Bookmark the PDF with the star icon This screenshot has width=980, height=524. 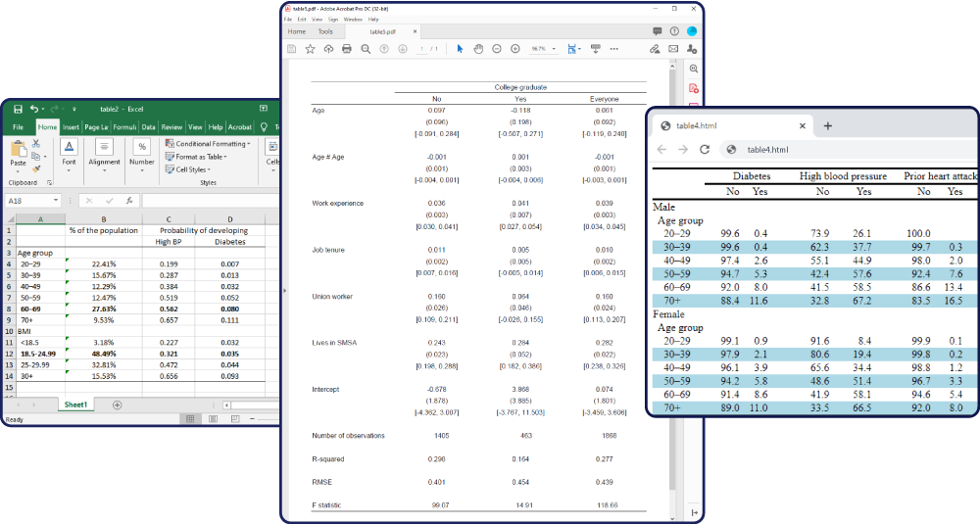click(x=310, y=49)
